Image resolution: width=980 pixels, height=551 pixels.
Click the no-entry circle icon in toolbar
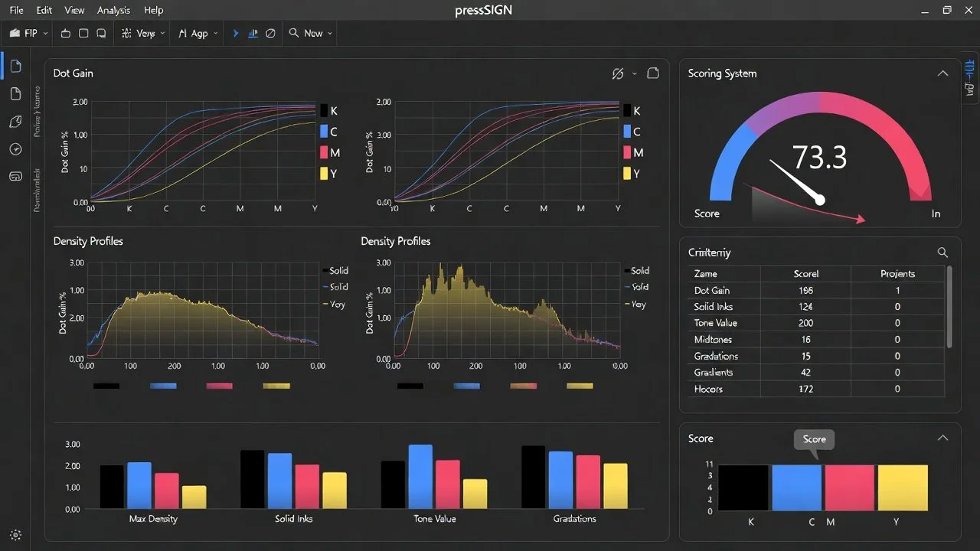pos(269,33)
